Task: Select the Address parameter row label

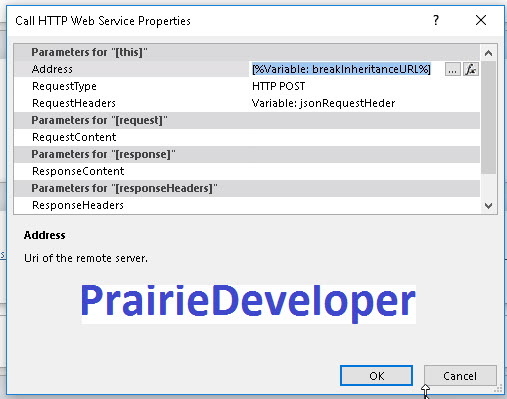Action: click(52, 69)
